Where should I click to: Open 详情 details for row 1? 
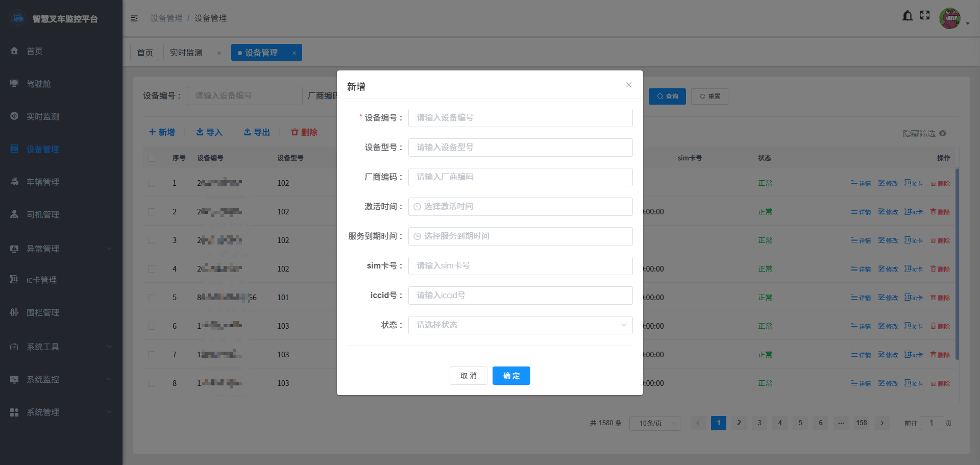(x=861, y=183)
